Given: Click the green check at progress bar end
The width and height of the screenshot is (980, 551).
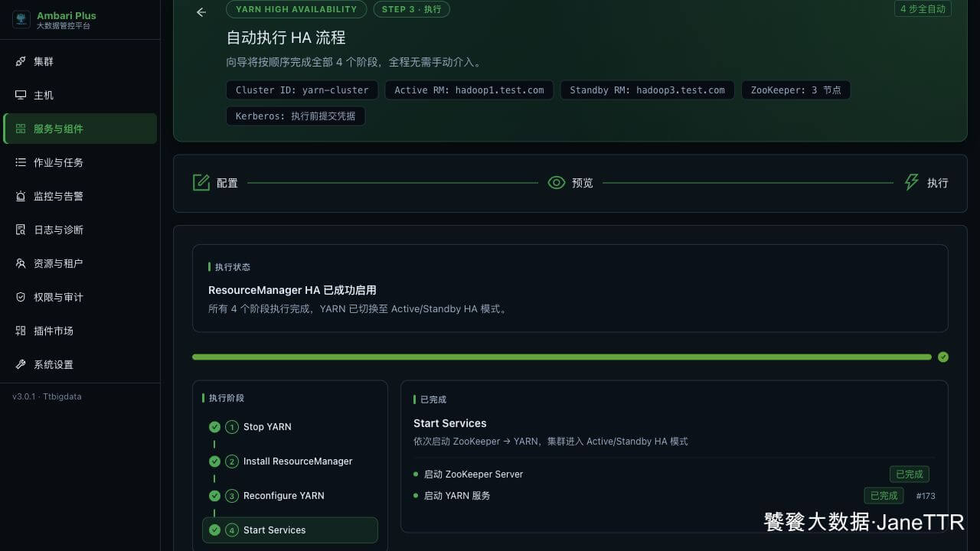Looking at the screenshot, I should pyautogui.click(x=943, y=357).
